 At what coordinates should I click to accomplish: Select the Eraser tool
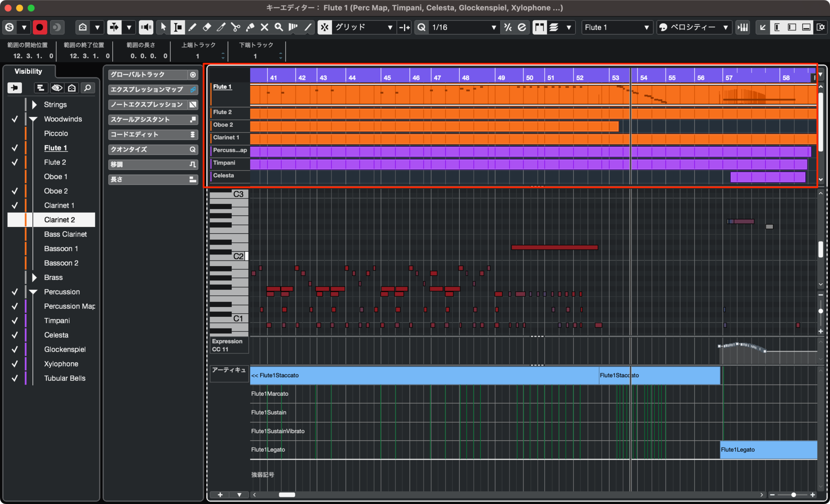pyautogui.click(x=207, y=27)
